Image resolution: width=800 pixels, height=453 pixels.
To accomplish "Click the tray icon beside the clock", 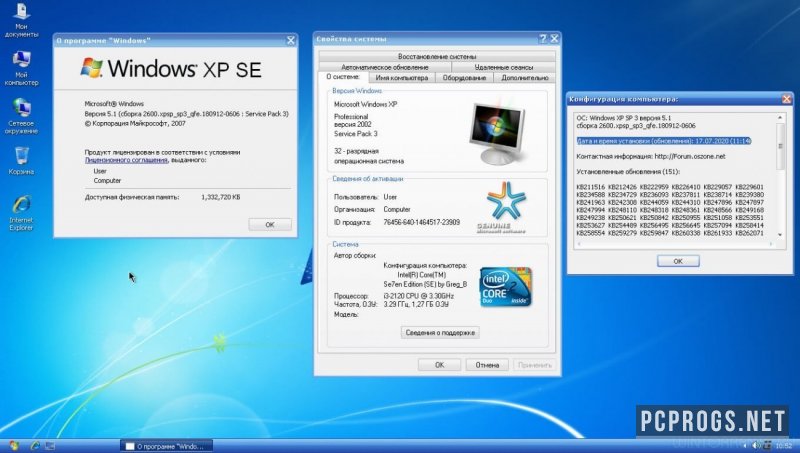I will tap(767, 445).
